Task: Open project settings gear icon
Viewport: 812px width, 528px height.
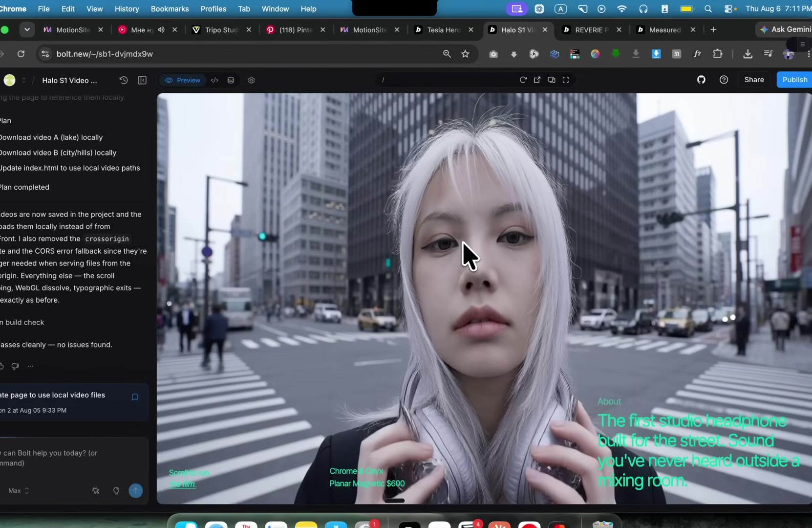Action: pyautogui.click(x=251, y=80)
